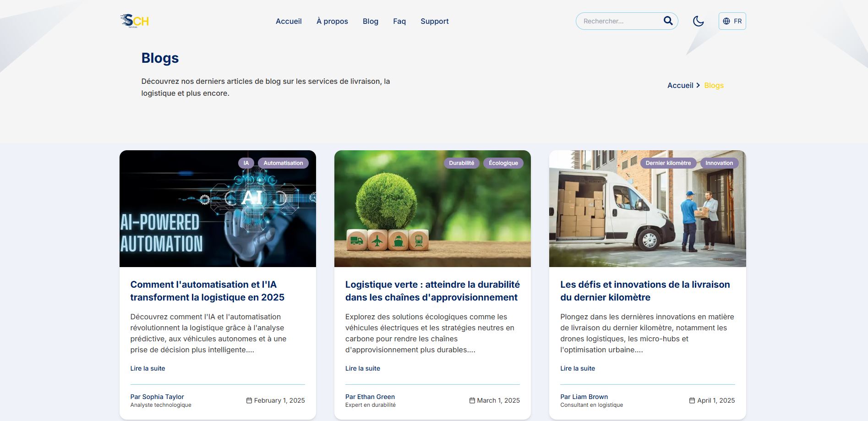Click the SCH Services logo
Screen dimensions: 868x421
coord(135,21)
